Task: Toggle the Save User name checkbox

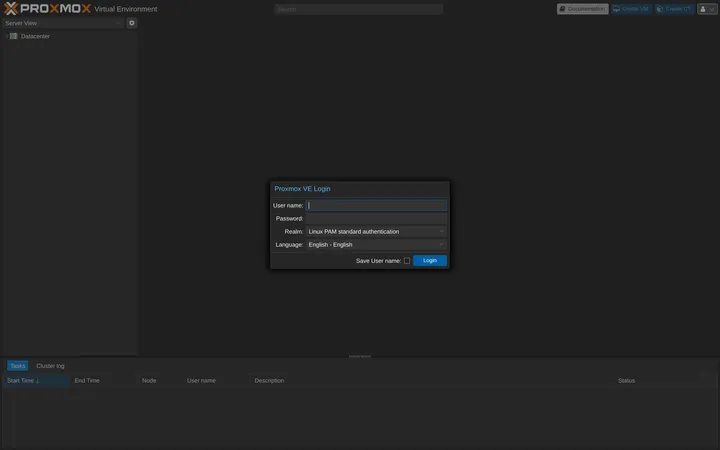Action: pyautogui.click(x=407, y=261)
